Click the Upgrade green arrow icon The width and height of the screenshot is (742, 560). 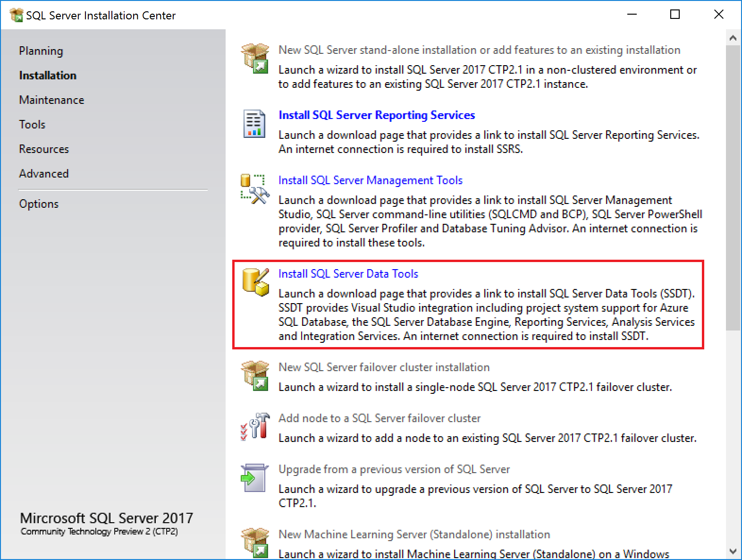255,478
